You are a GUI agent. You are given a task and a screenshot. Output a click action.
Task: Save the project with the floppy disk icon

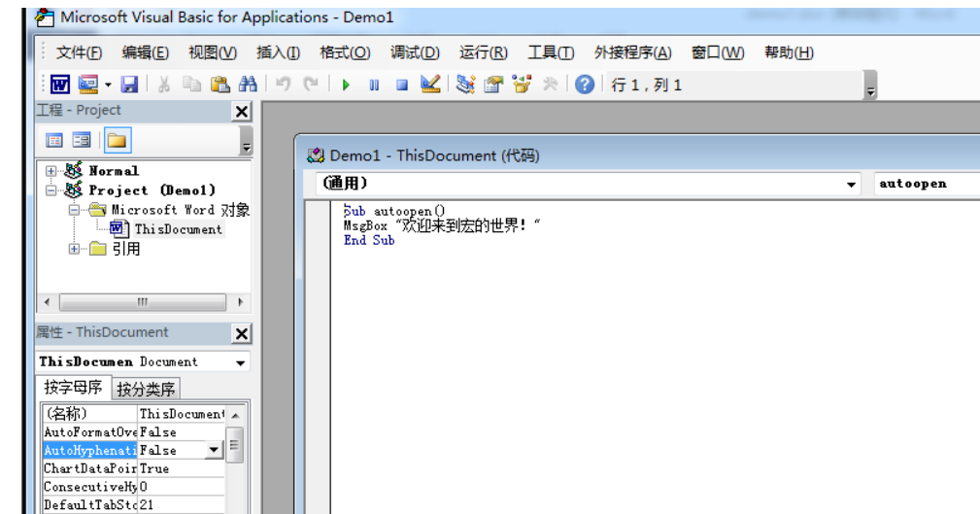tap(129, 85)
